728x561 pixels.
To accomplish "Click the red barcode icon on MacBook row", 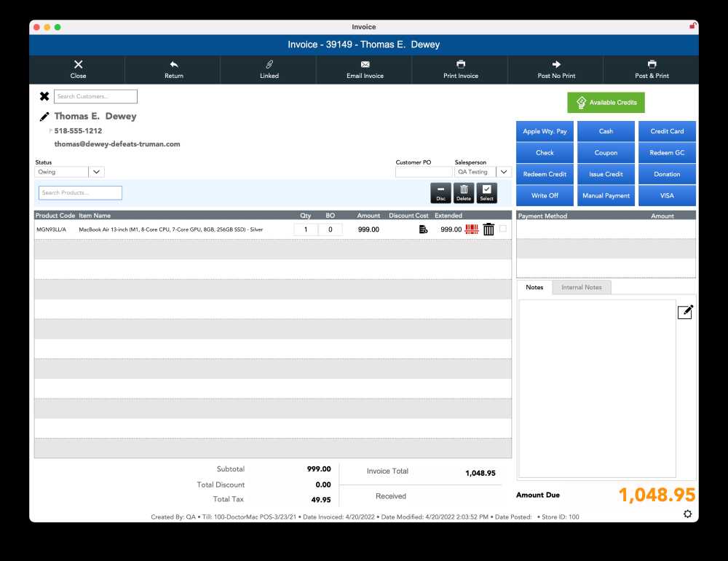I will (x=472, y=229).
